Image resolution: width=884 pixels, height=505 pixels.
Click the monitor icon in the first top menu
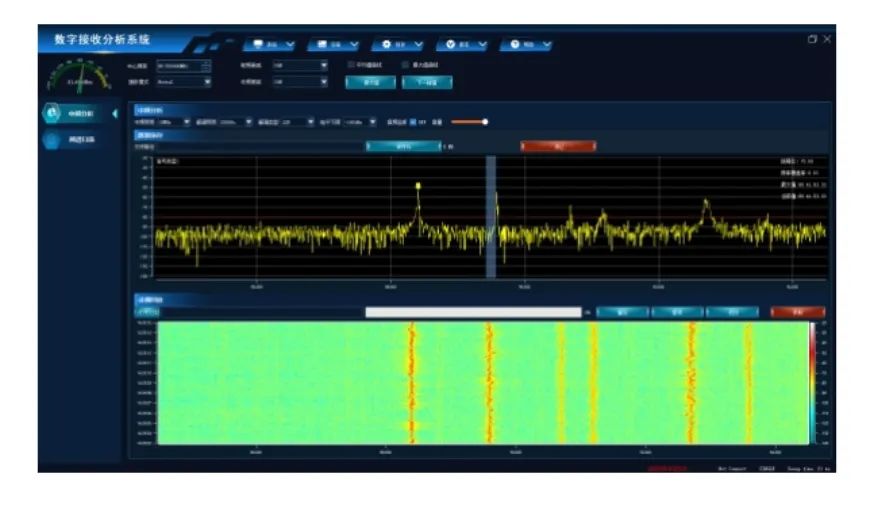pyautogui.click(x=258, y=45)
